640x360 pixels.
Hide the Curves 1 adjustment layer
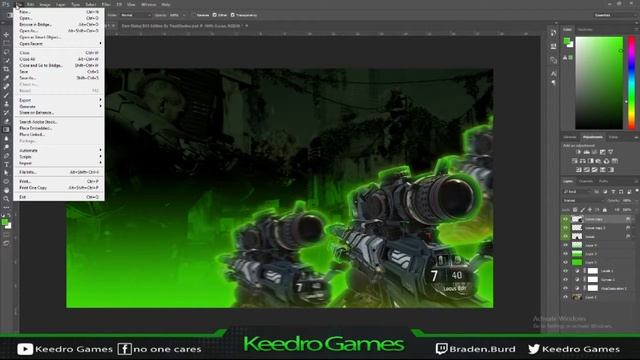(x=566, y=280)
